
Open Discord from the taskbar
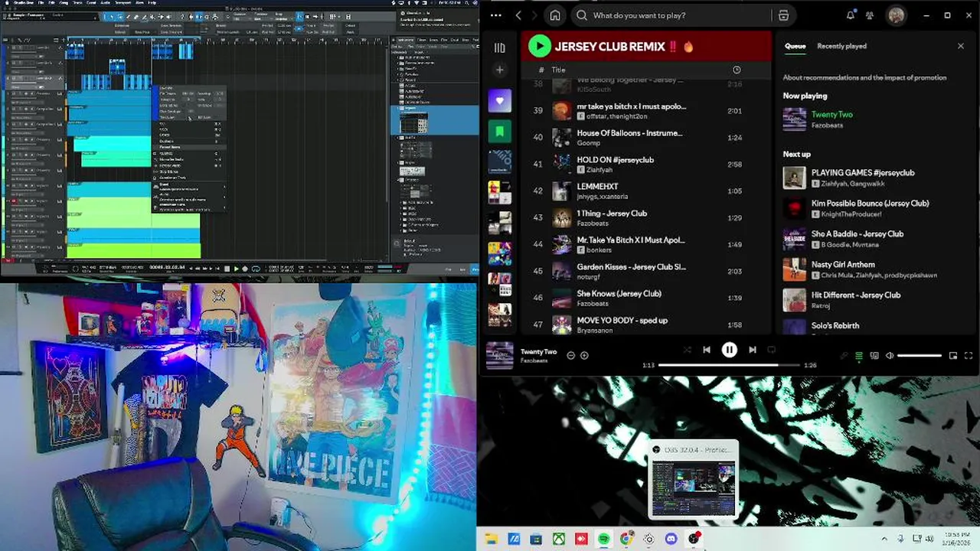671,539
